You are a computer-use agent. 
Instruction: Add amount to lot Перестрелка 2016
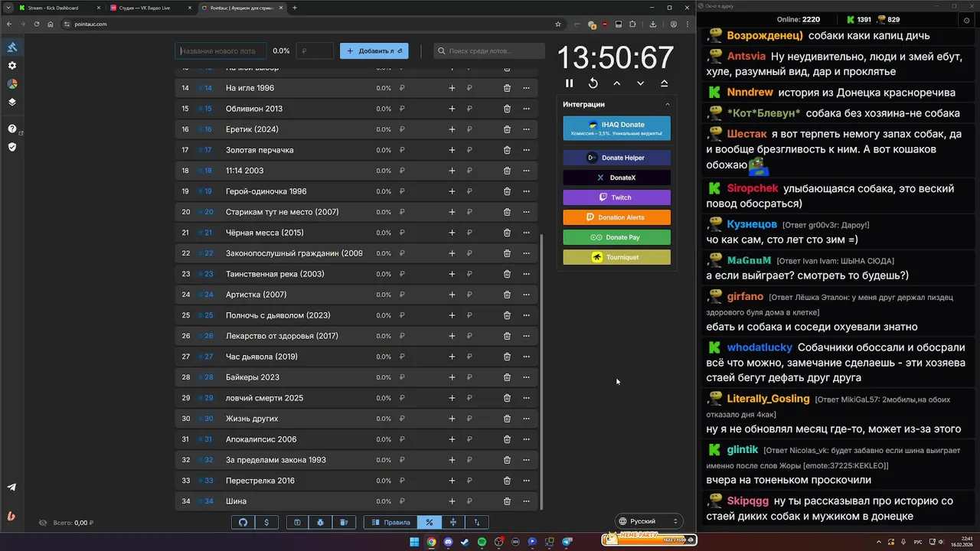tap(452, 481)
